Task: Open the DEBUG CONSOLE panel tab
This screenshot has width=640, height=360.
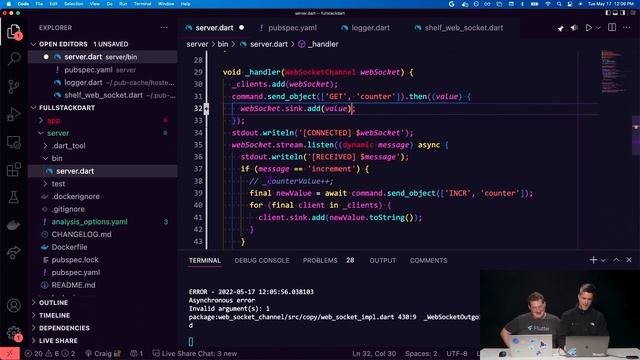Action: coord(262,260)
